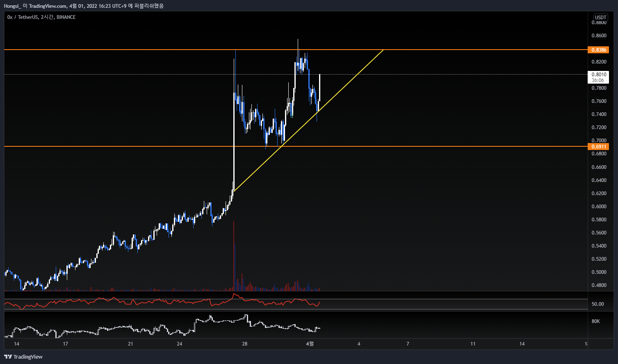The image size is (618, 364).
Task: Click the tallest red volume bar
Action: [234, 256]
